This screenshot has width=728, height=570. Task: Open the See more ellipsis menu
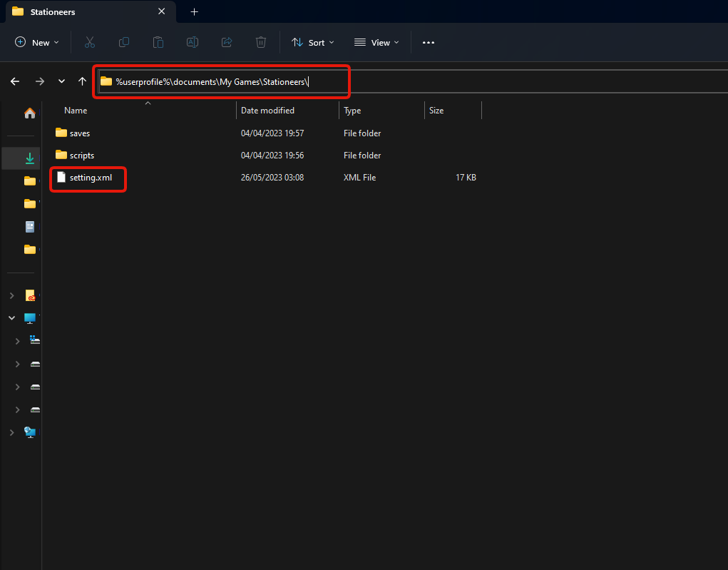coord(429,42)
